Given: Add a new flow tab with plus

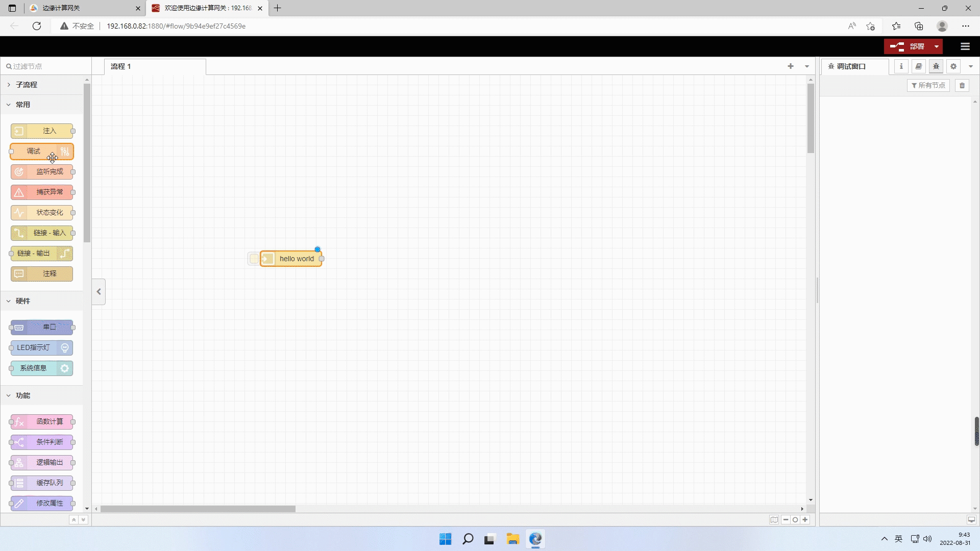Looking at the screenshot, I should click(x=790, y=66).
